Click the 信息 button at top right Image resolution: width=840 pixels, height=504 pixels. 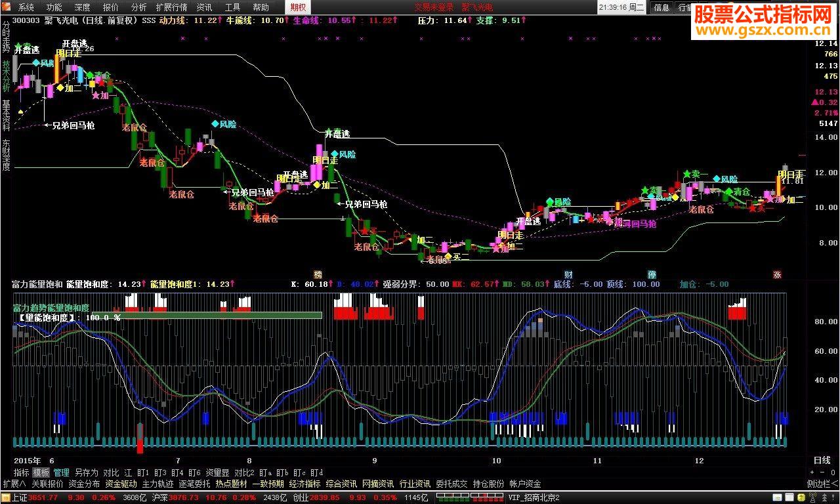662,7
